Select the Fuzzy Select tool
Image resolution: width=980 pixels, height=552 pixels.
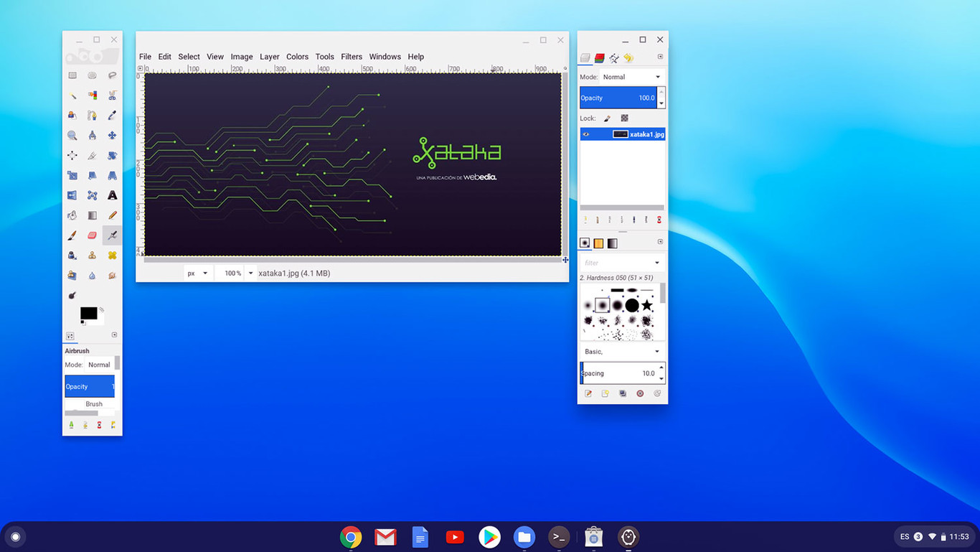[x=72, y=95]
